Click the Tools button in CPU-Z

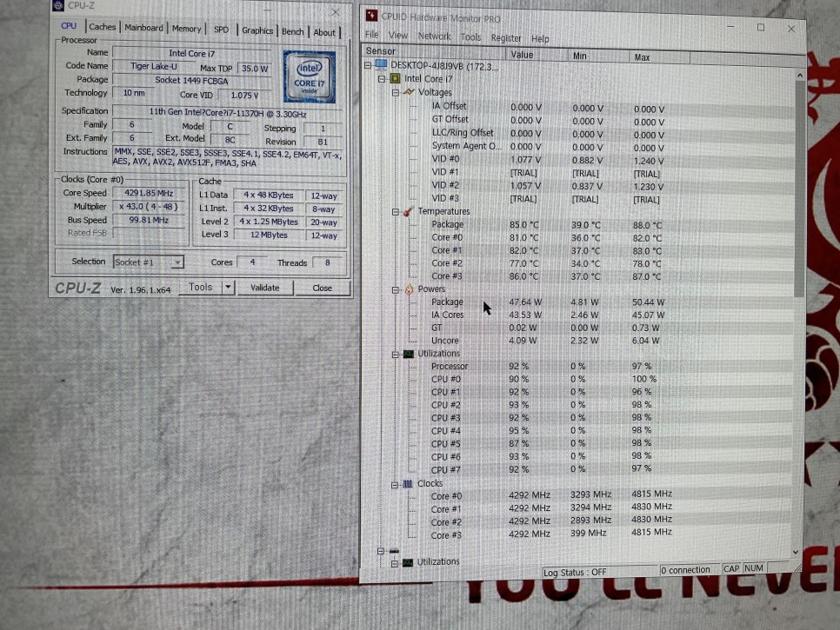pyautogui.click(x=200, y=287)
